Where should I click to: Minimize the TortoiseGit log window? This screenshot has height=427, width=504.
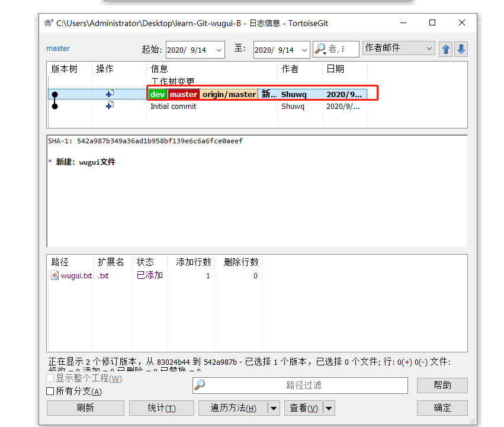click(x=403, y=23)
